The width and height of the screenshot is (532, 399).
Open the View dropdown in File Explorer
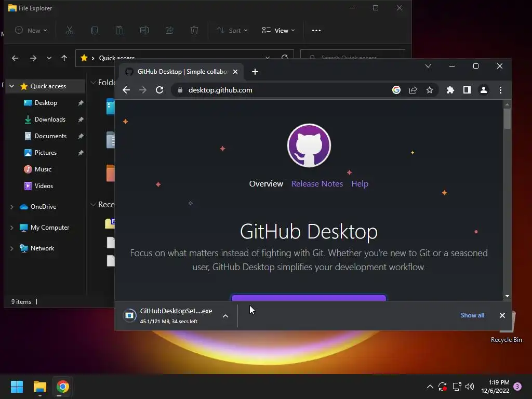click(278, 31)
